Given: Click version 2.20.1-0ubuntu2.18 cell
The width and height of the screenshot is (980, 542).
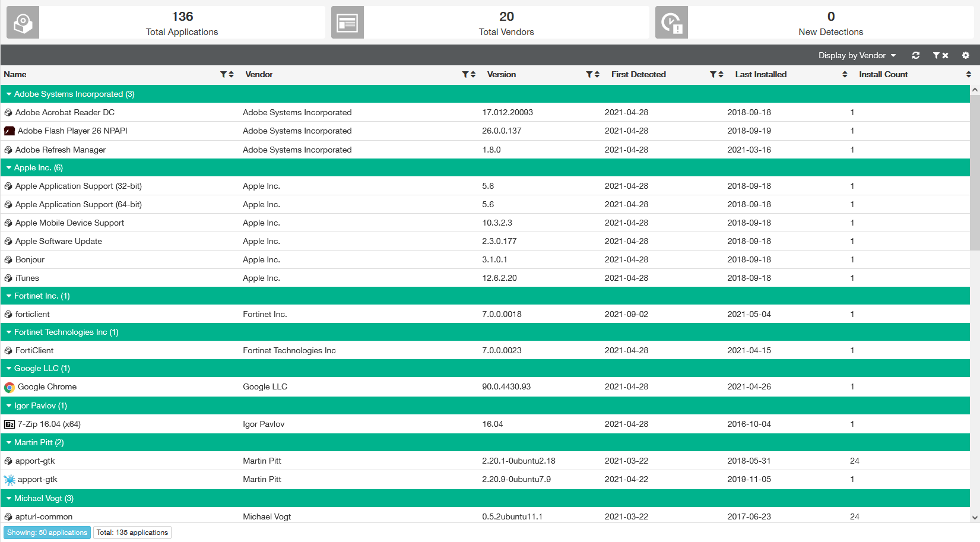Looking at the screenshot, I should point(519,461).
